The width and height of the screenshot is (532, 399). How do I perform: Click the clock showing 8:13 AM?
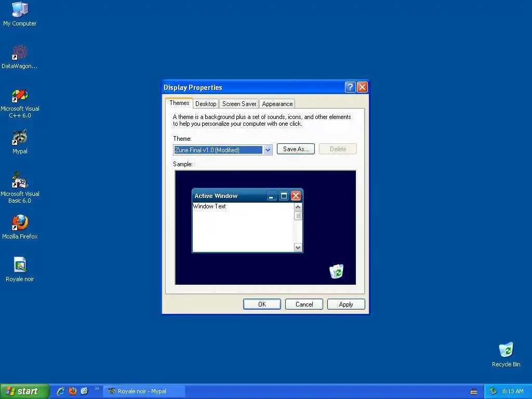513,391
